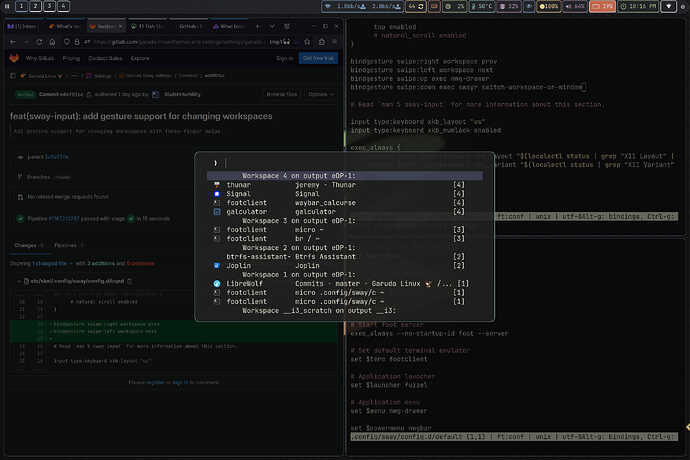Click the pause-like icon left of workspace 1

7,6
